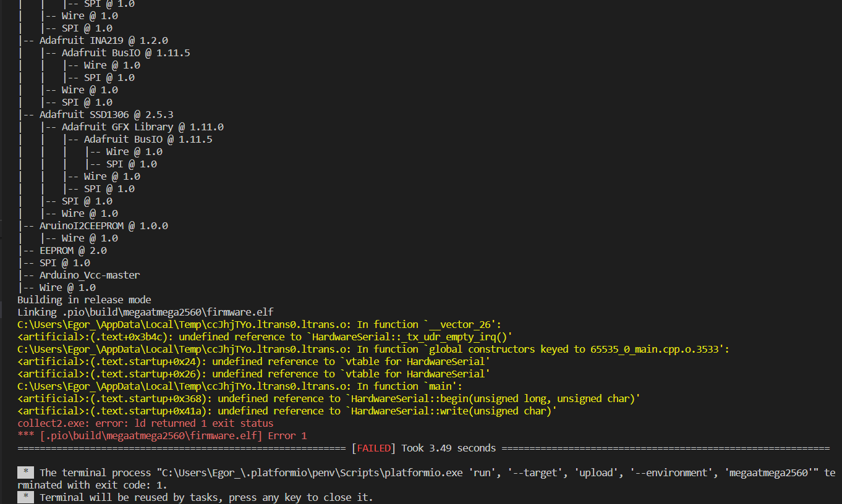Click the 'Arduino_Vcc-master' dependency line
Screen dimensions: 842x504
[90, 275]
